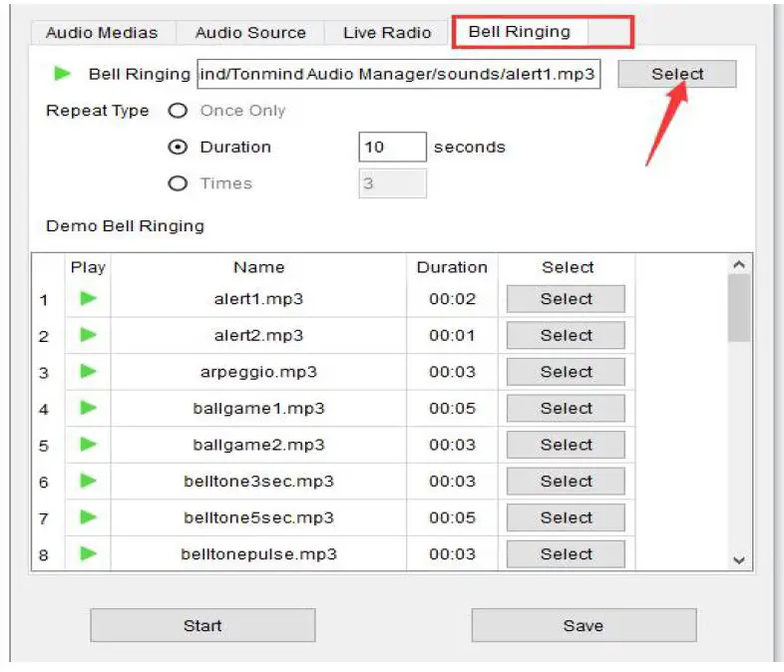The width and height of the screenshot is (784, 672).
Task: Play the ballgame1.mp3 demo sound
Action: pyautogui.click(x=88, y=408)
